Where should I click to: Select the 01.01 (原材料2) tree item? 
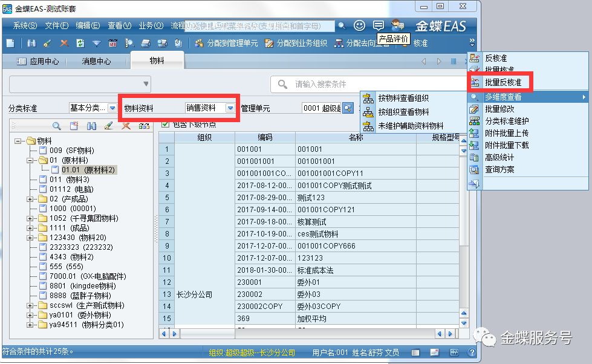(88, 170)
